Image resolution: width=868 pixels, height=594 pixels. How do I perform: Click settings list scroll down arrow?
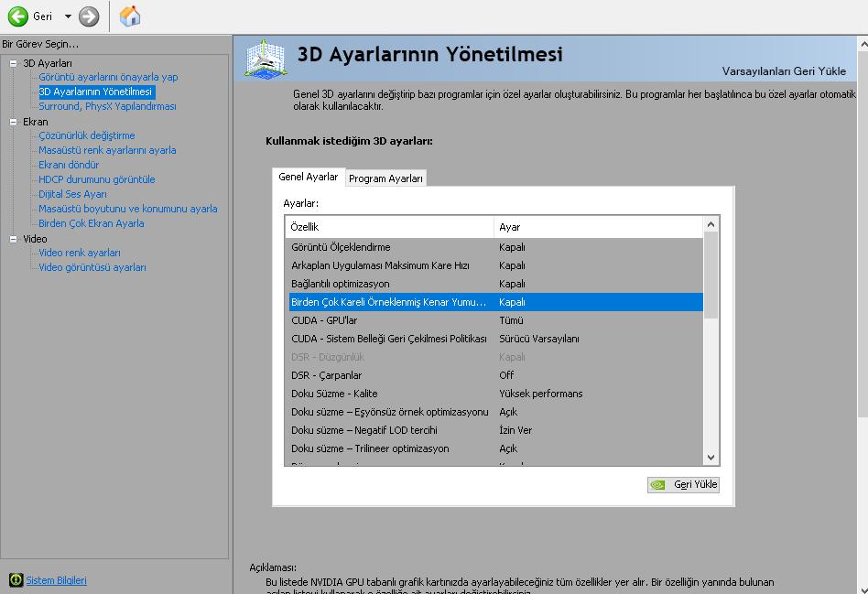pyautogui.click(x=711, y=458)
